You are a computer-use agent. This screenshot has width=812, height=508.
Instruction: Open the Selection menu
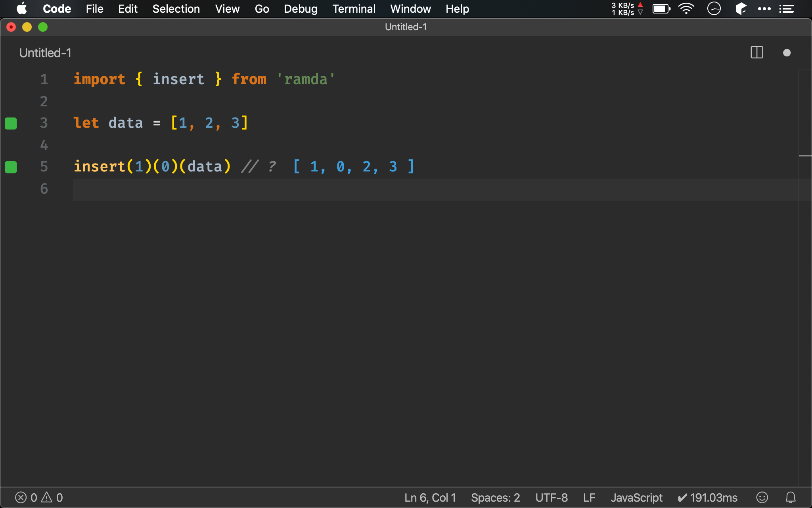tap(176, 9)
